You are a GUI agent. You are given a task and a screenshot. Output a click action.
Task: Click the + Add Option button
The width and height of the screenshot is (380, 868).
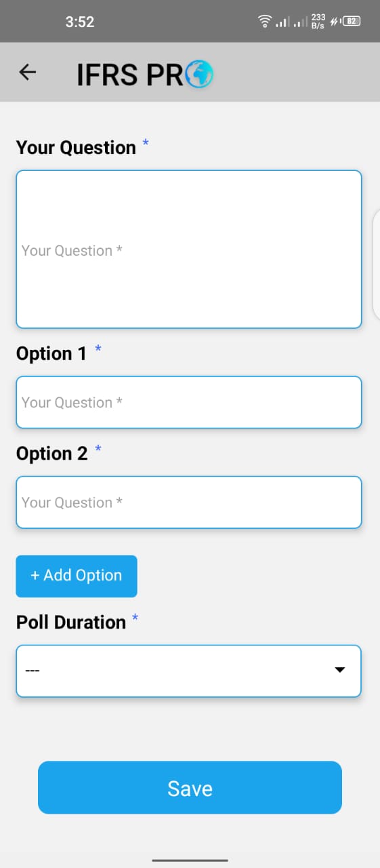click(x=77, y=576)
